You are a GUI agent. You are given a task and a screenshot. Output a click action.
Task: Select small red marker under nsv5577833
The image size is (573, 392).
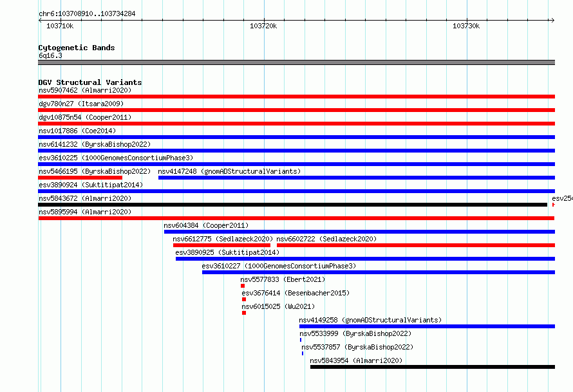coord(243,286)
